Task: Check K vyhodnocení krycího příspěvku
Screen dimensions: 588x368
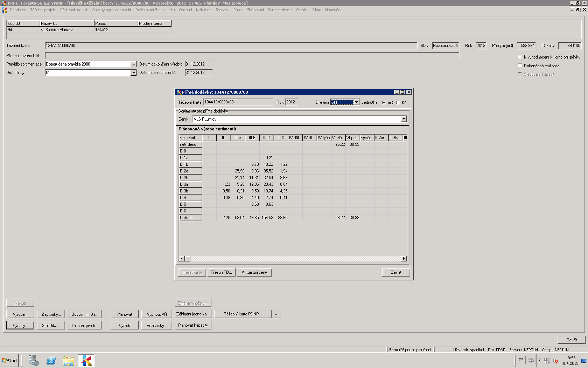Action: pyautogui.click(x=520, y=57)
